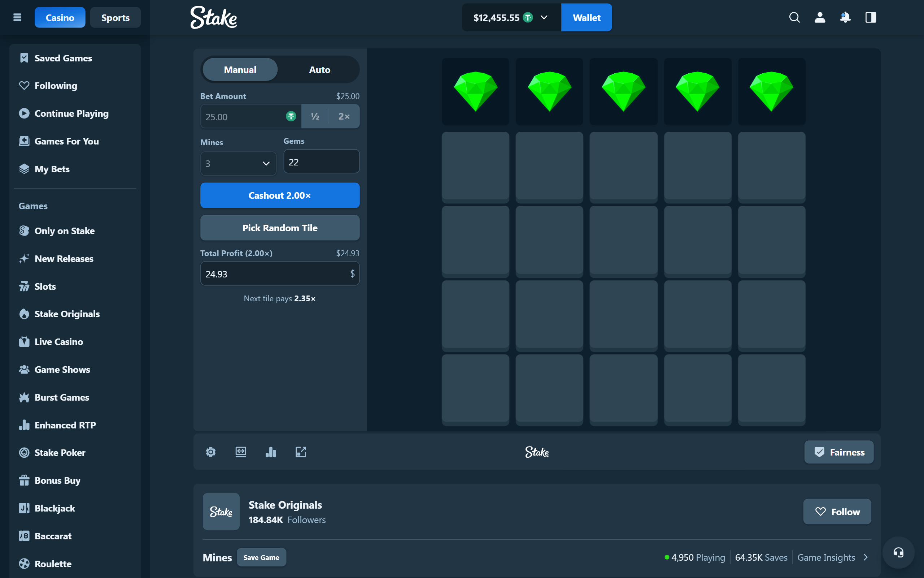Click the Following heart icon in sidebar
The width and height of the screenshot is (924, 578).
[24, 86]
